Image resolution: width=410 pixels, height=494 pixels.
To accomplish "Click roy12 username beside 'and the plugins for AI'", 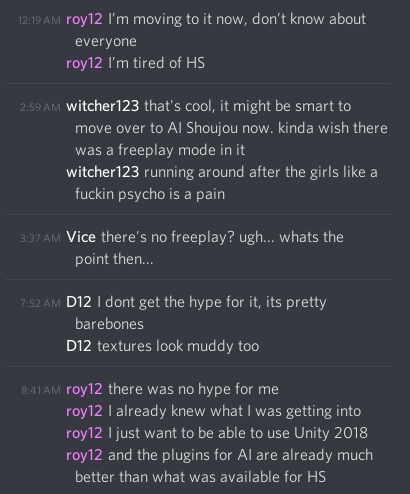I will pyautogui.click(x=84, y=455).
